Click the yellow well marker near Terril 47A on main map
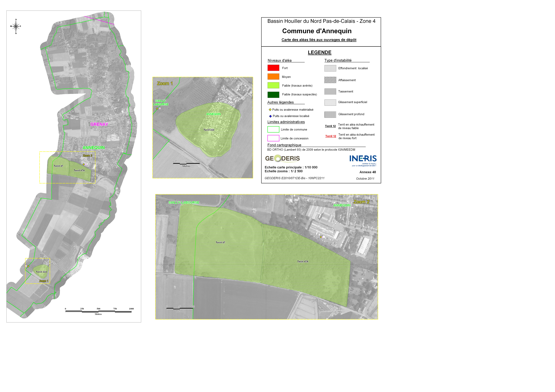The image size is (555, 392). 84,164
